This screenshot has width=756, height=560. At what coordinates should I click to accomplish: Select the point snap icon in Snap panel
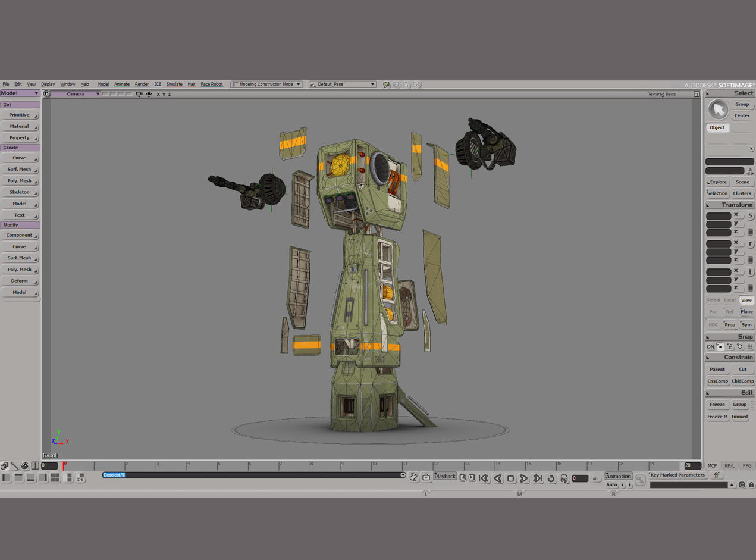click(x=720, y=346)
